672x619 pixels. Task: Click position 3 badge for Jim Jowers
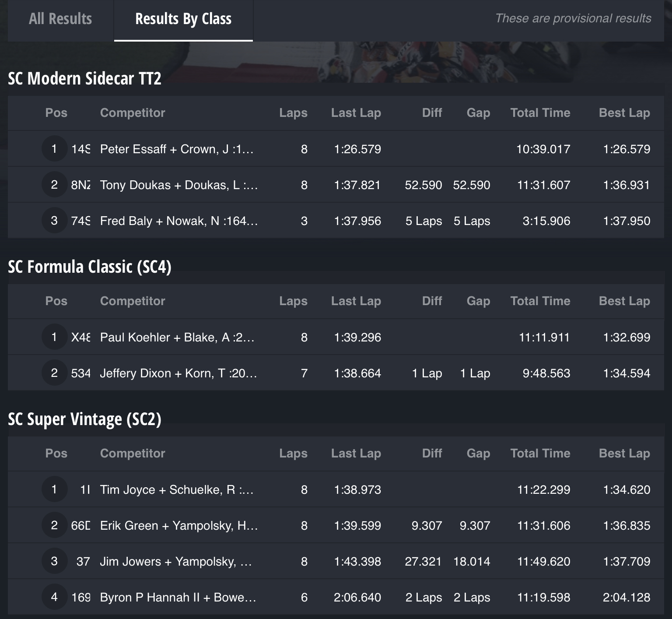(54, 561)
